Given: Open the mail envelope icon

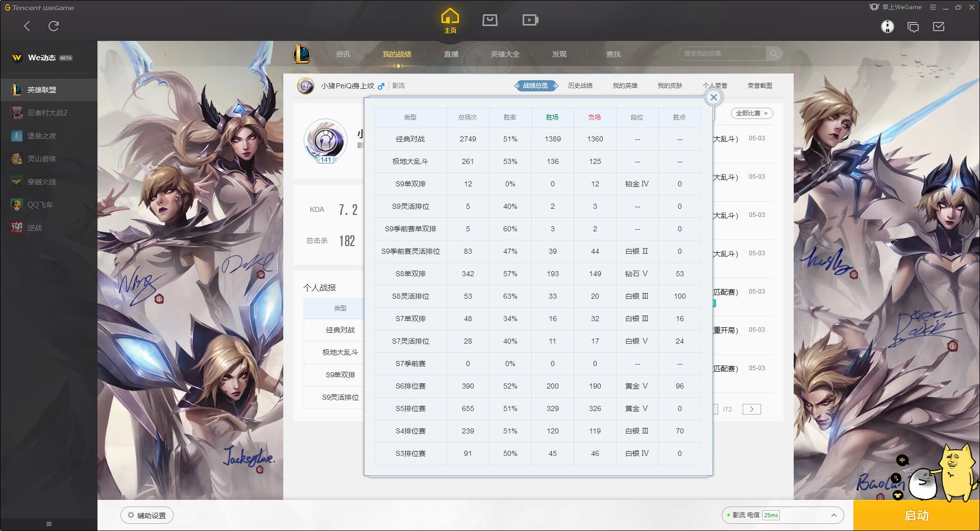Looking at the screenshot, I should pyautogui.click(x=939, y=27).
